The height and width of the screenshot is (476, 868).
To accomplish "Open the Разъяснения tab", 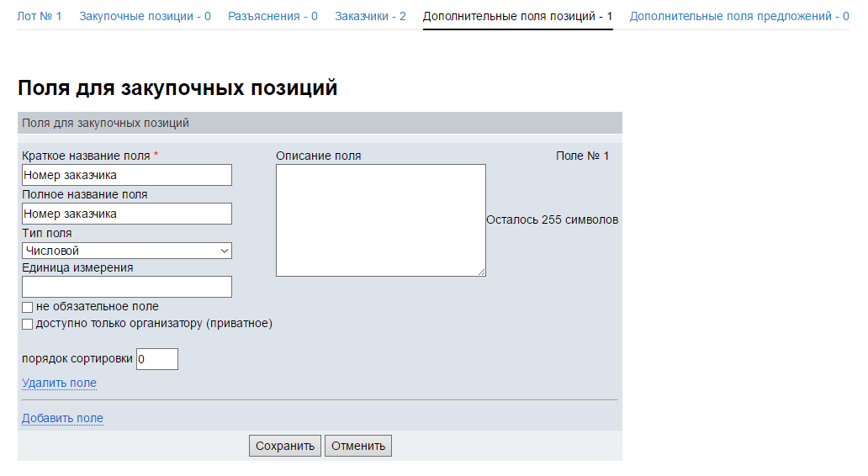I will tap(273, 17).
